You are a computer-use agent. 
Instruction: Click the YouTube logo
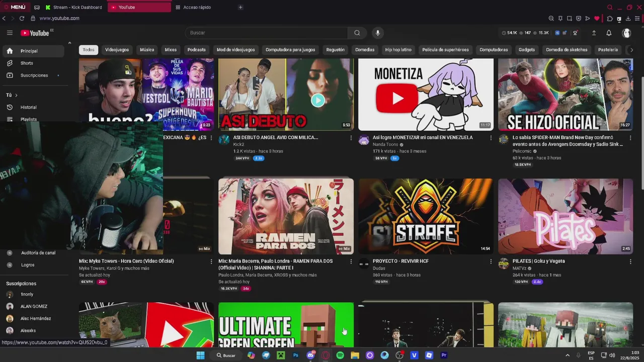point(35,33)
